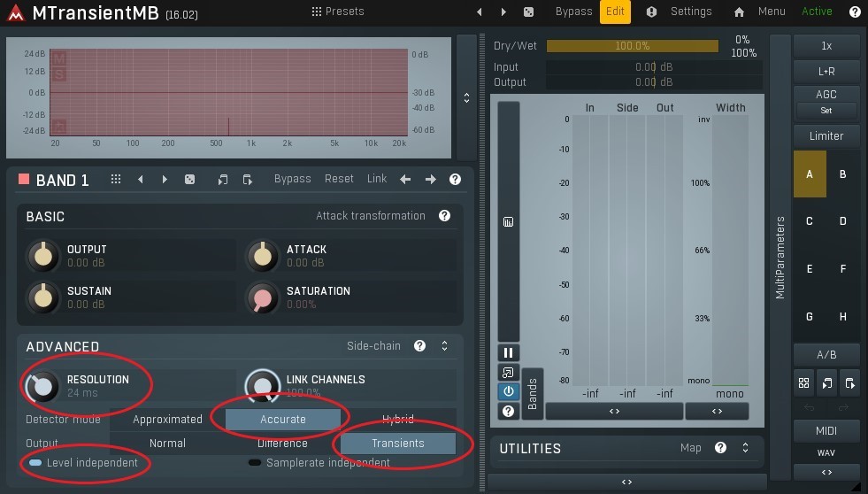Open Basic section help icon

[444, 216]
